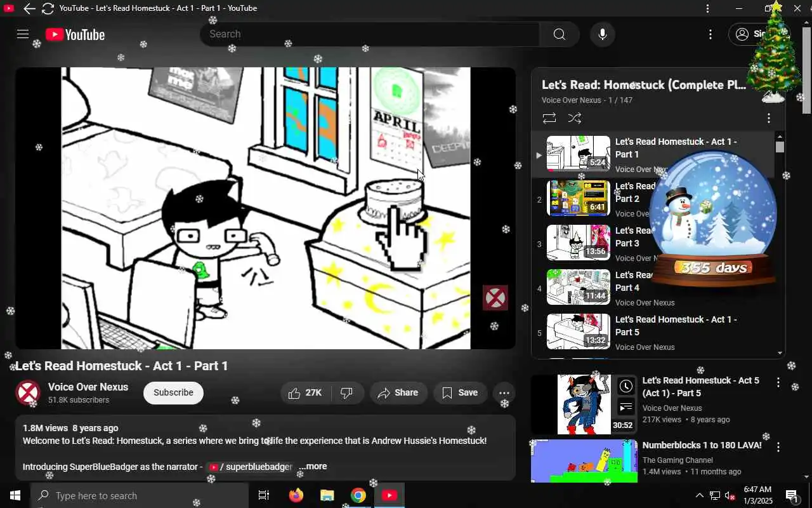This screenshot has width=812, height=508.
Task: Open Let's Read Homestuck Act 1 Part 5
Action: (x=676, y=326)
